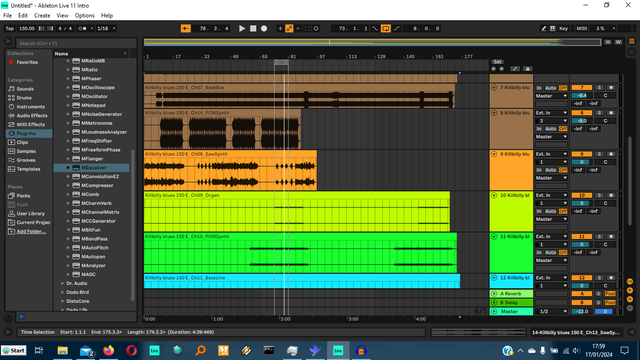640x360 pixels.
Task: Expand the MEqualizer plug-in entry
Action: point(69,168)
